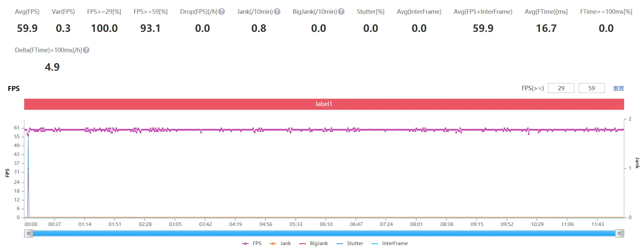Click the FPS>=59[%] value 93.1

[151, 28]
